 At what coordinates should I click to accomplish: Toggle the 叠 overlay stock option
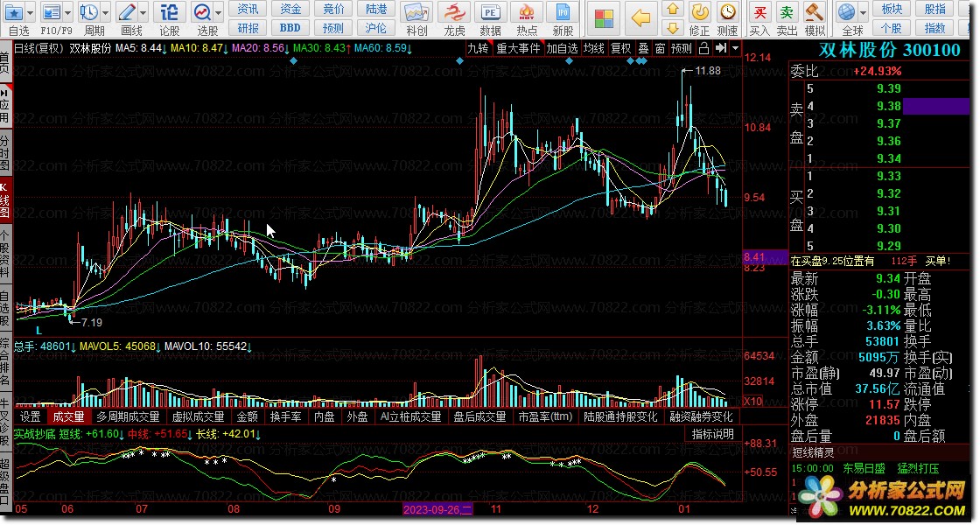click(x=644, y=48)
